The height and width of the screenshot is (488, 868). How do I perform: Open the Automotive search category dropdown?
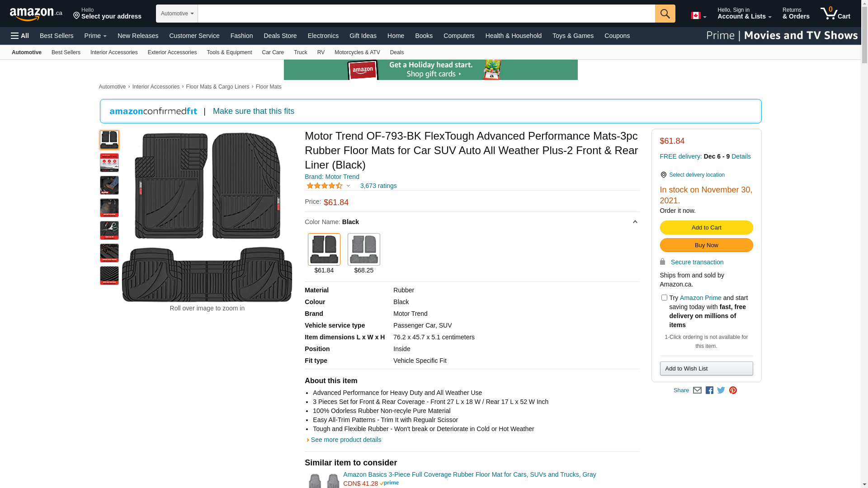pyautogui.click(x=177, y=14)
